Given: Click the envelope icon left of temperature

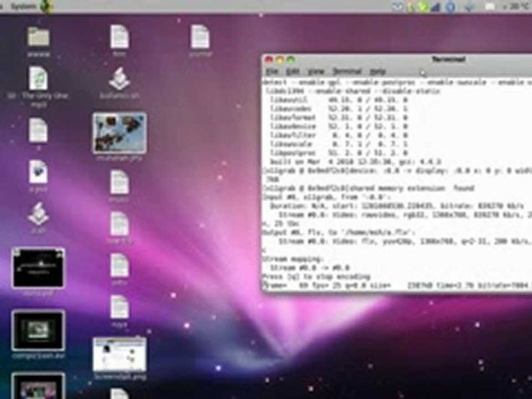Looking at the screenshot, I should click(x=489, y=7).
